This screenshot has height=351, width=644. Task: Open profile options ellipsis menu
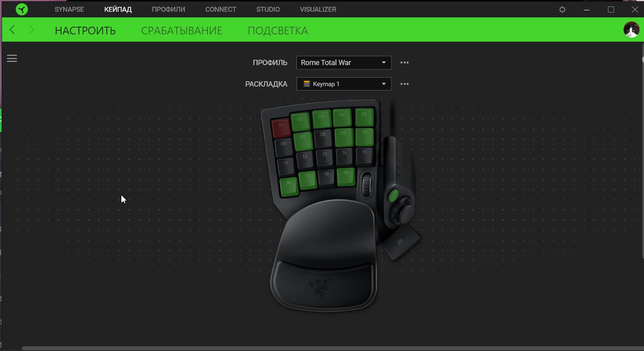pyautogui.click(x=405, y=63)
